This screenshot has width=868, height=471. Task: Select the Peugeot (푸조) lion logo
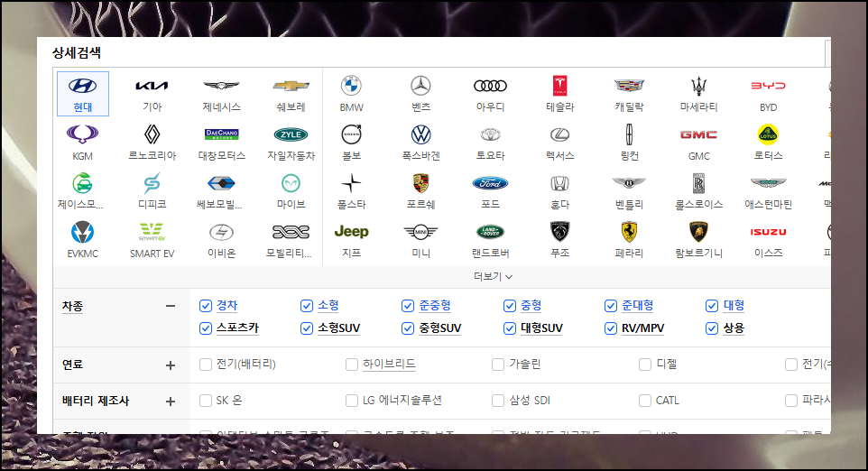coord(560,232)
